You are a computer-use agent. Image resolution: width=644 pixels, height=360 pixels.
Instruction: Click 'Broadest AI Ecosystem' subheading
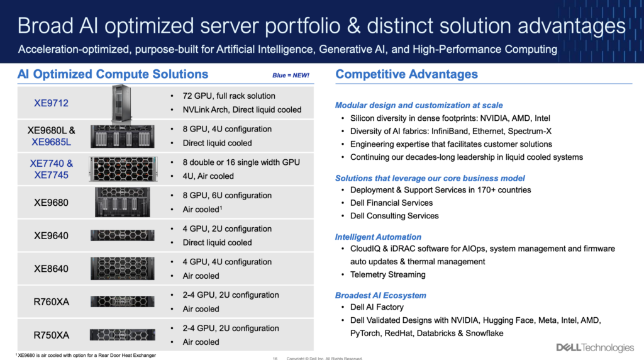click(380, 295)
